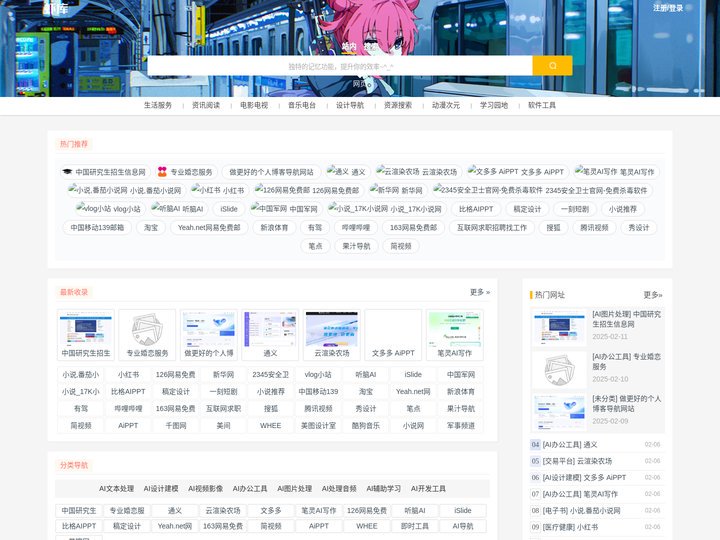Switch to 站内 search tab
Screen dimensions: 720x540
point(349,46)
